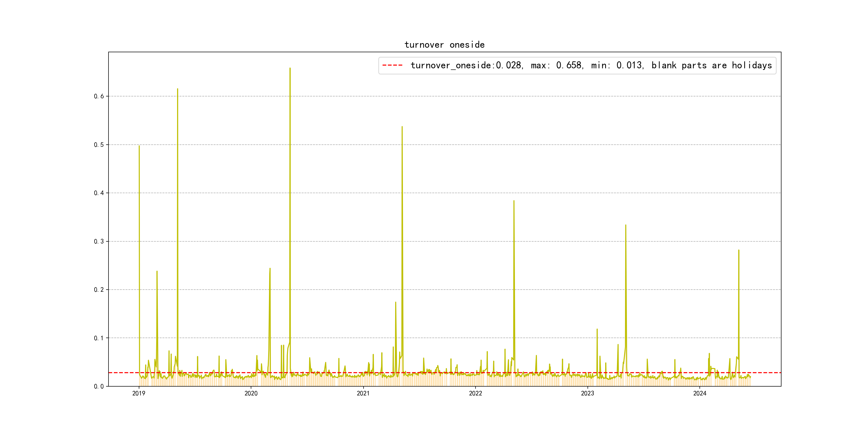Click the 0.3 y-axis tick label
Screen dimensions: 868x434
99,242
